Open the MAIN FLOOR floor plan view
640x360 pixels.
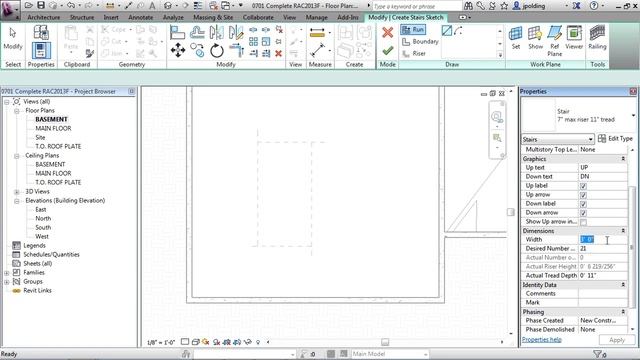[x=53, y=129]
